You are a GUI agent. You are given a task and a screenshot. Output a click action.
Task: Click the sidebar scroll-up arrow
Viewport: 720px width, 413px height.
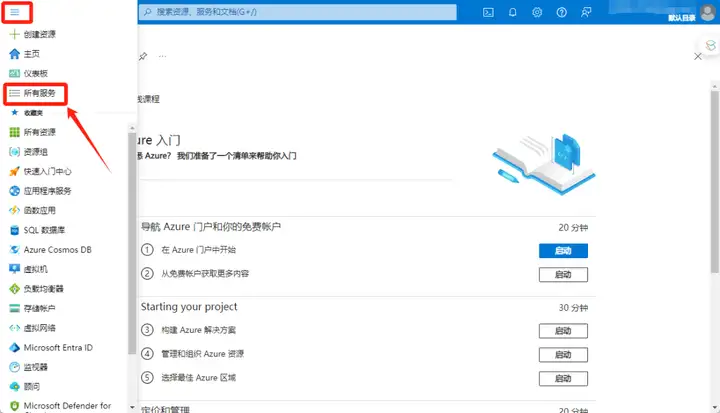pos(132,128)
